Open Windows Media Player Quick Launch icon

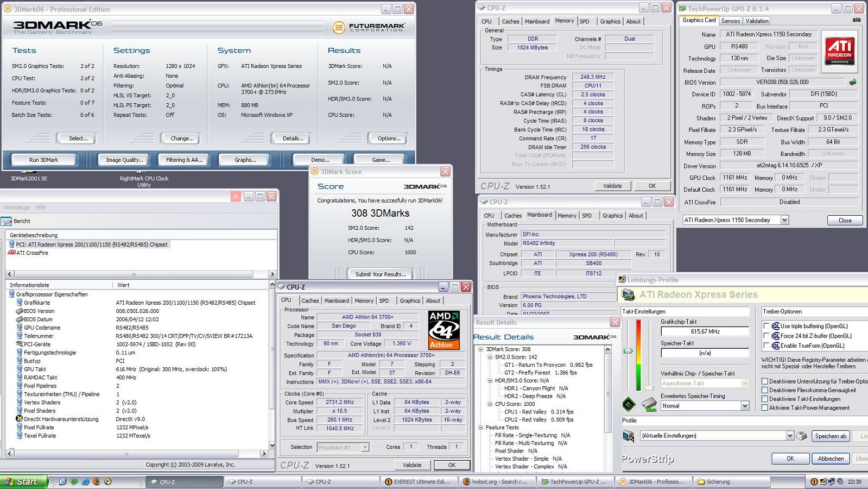coord(108,481)
